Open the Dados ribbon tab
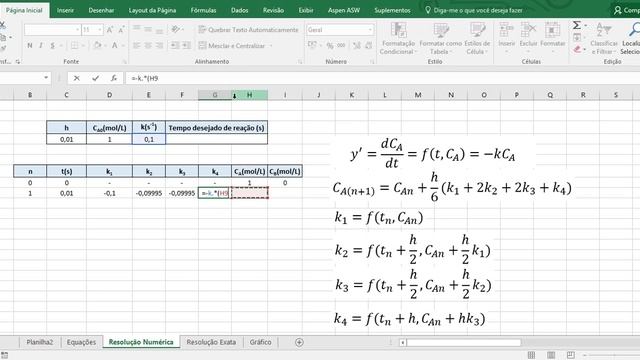 [240, 10]
